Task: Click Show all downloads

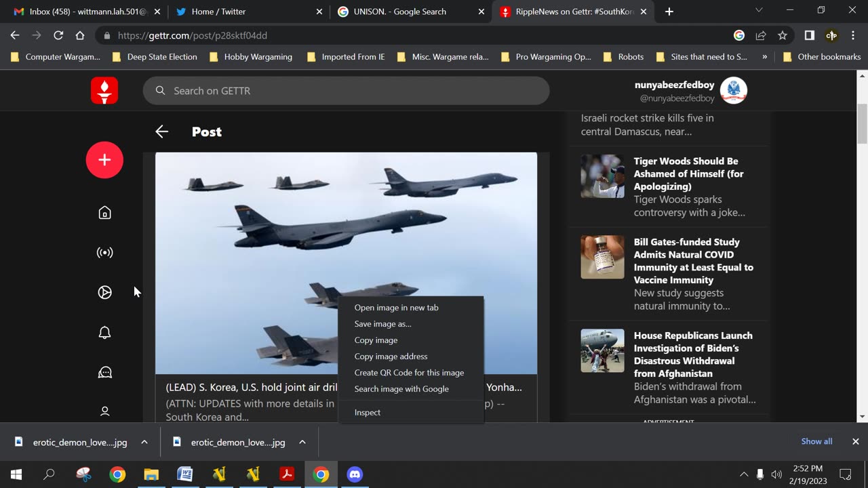Action: click(816, 441)
